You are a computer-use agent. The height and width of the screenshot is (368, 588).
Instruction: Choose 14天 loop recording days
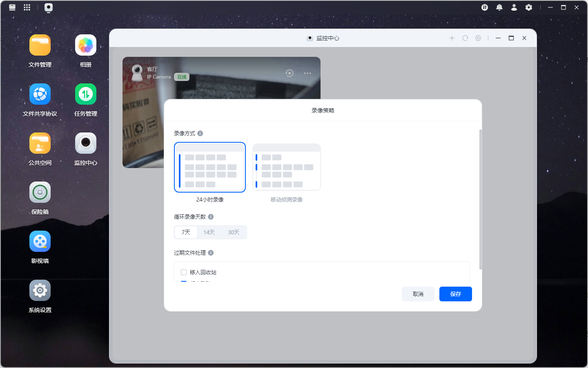[209, 232]
